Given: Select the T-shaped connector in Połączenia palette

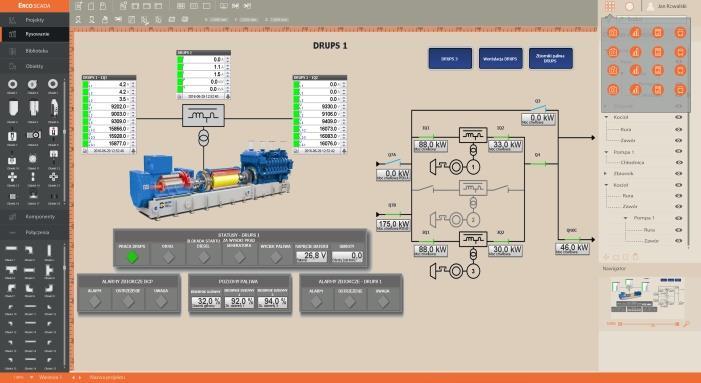Looking at the screenshot, I should [11, 270].
